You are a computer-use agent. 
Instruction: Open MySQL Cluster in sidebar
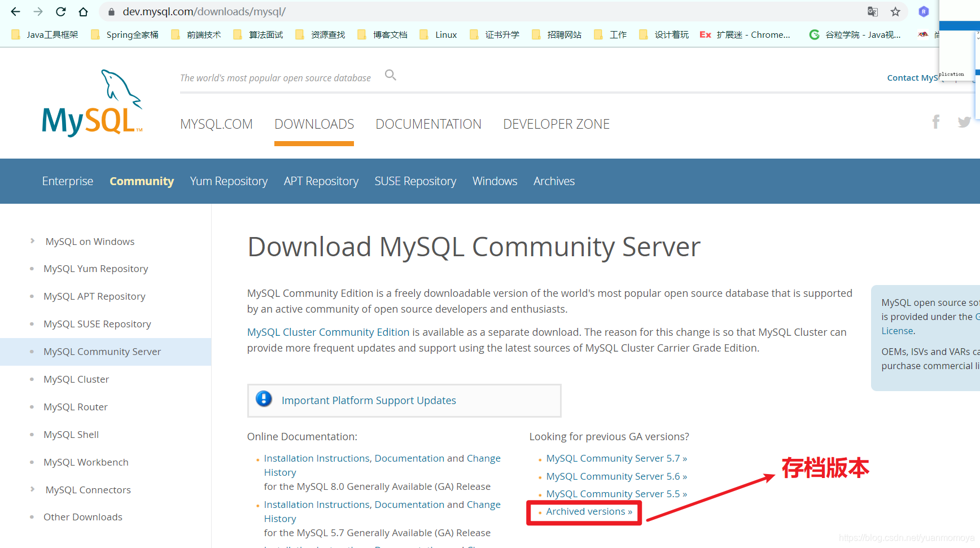coord(76,379)
